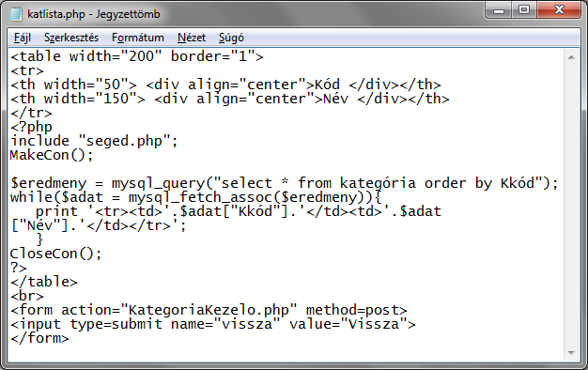Open the Nézet menu
The height and width of the screenshot is (370, 588).
pos(192,38)
